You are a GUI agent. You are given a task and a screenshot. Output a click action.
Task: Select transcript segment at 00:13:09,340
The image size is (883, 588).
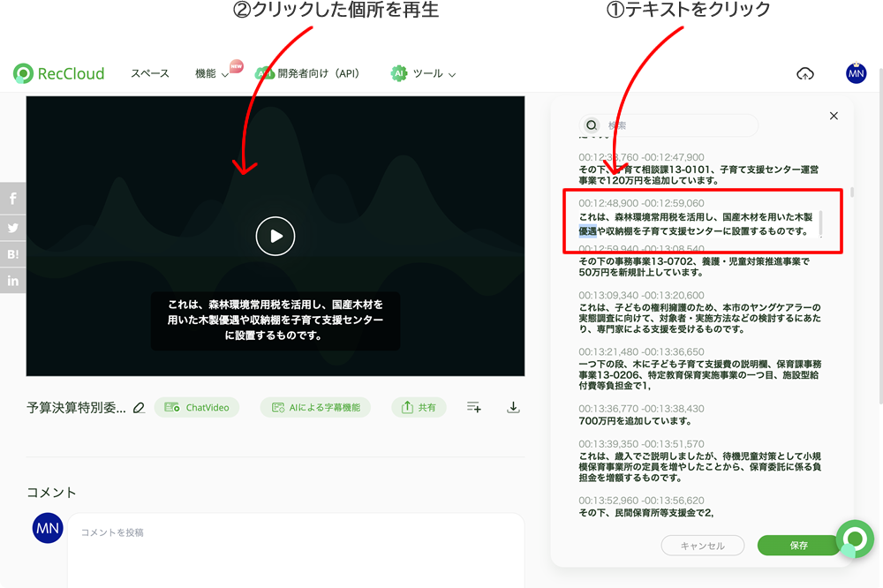click(698, 312)
